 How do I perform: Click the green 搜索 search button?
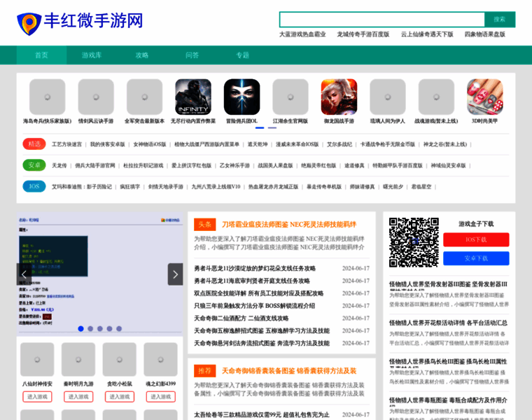(x=499, y=20)
